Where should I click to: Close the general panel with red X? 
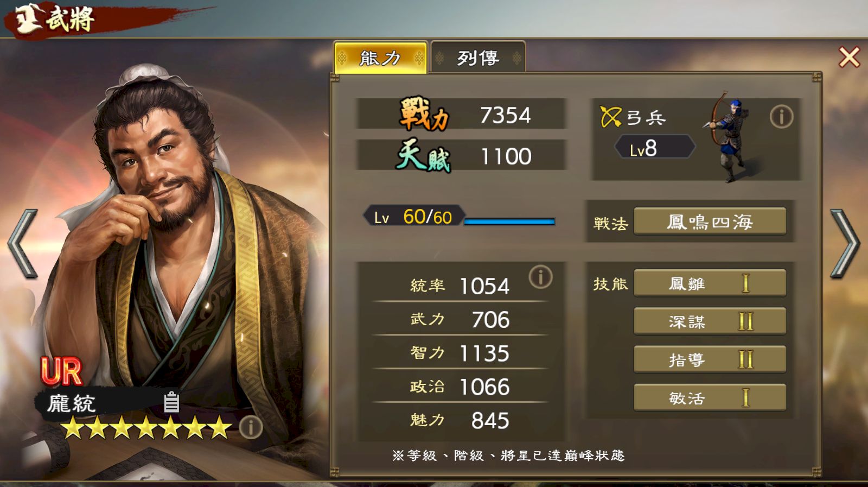pyautogui.click(x=849, y=57)
